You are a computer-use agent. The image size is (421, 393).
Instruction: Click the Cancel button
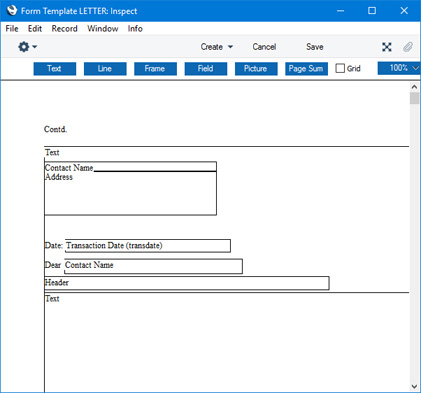[x=264, y=47]
